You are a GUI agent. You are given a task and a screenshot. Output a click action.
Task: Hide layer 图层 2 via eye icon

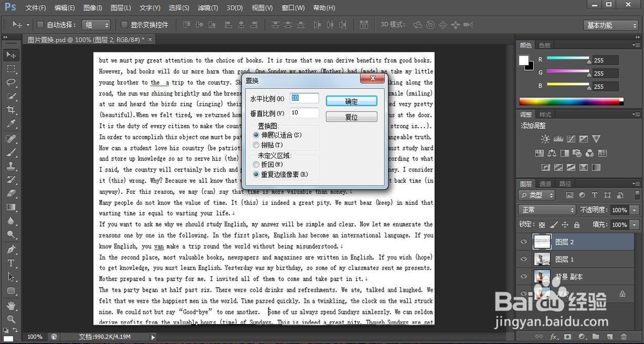coord(524,242)
